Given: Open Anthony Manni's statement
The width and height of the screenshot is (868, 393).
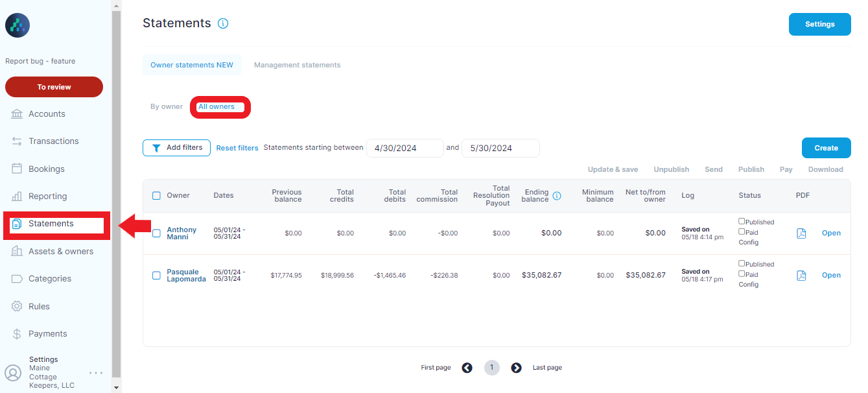Looking at the screenshot, I should pyautogui.click(x=831, y=233).
